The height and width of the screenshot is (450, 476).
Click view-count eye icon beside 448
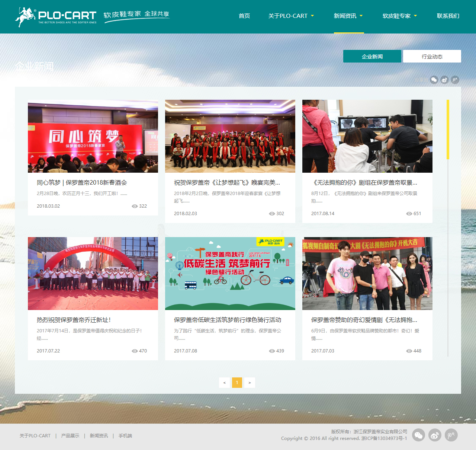(409, 351)
